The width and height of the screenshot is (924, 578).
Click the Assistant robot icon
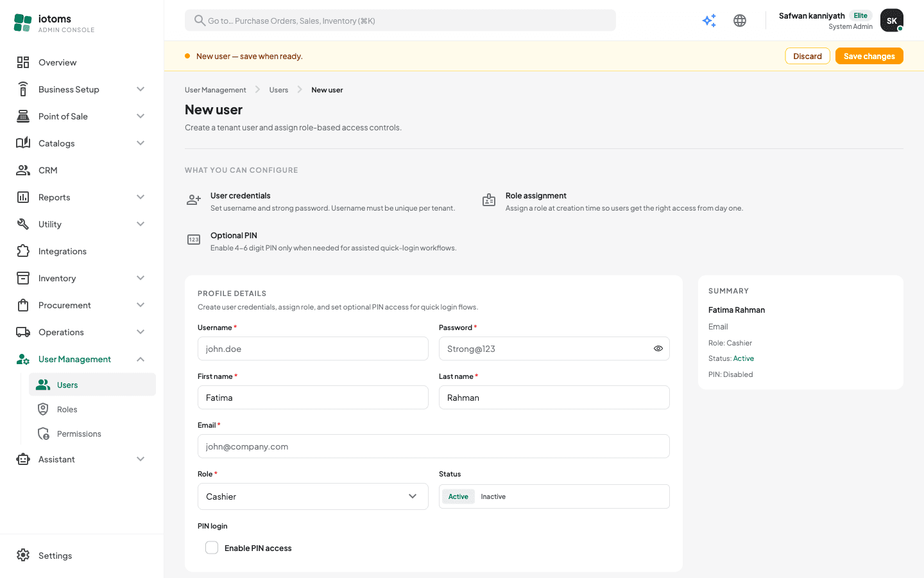(x=23, y=459)
